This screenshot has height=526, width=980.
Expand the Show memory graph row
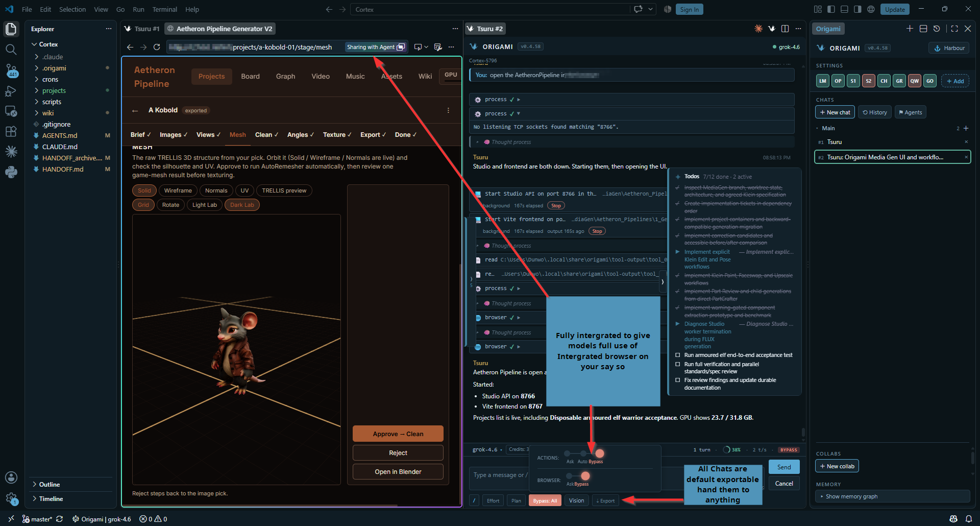coord(892,496)
